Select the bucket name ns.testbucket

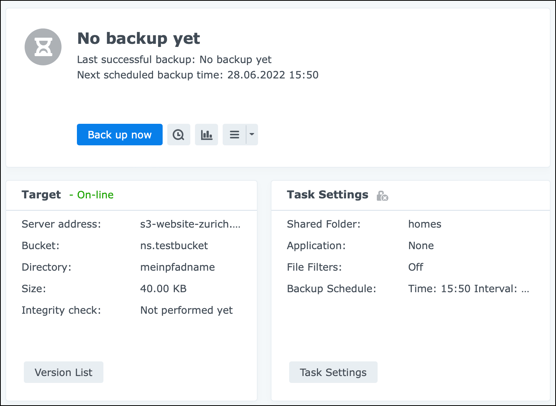click(x=174, y=245)
